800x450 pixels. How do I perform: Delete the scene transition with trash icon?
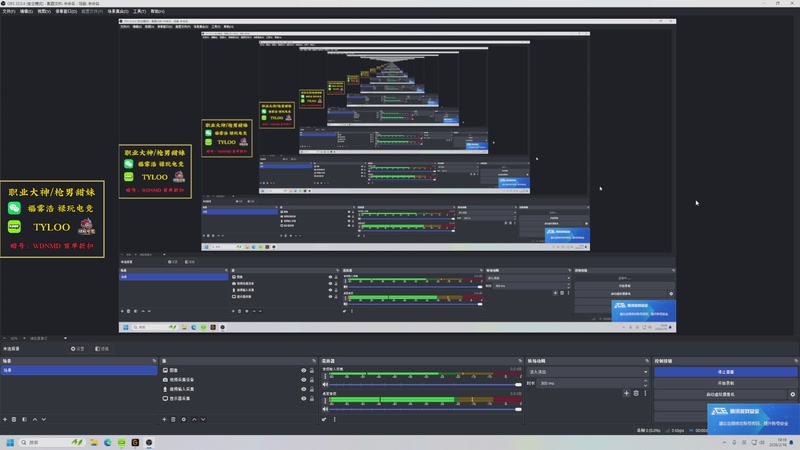point(636,393)
